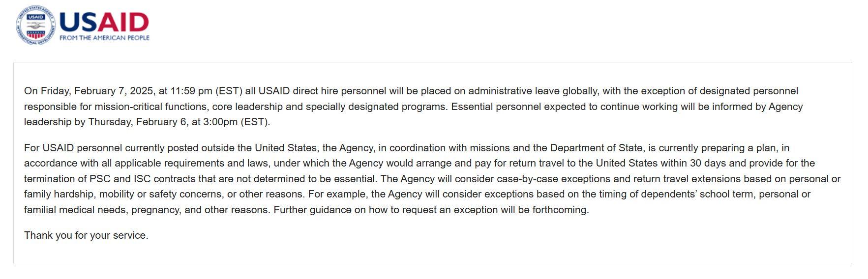Image resolution: width=868 pixels, height=279 pixels.
Task: Click the "case-by-case exceptions" phrase
Action: 553,179
